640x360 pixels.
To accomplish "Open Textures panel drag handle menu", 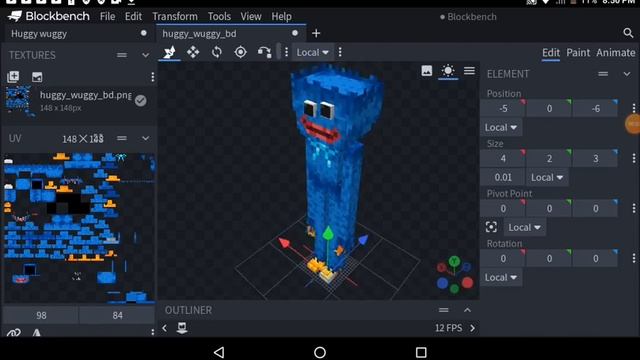I will click(122, 55).
